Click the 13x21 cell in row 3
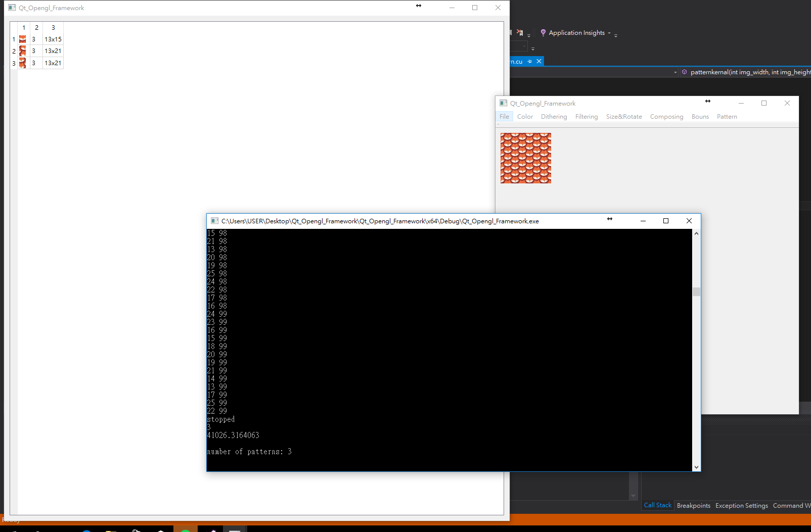The height and width of the screenshot is (532, 811). click(53, 63)
